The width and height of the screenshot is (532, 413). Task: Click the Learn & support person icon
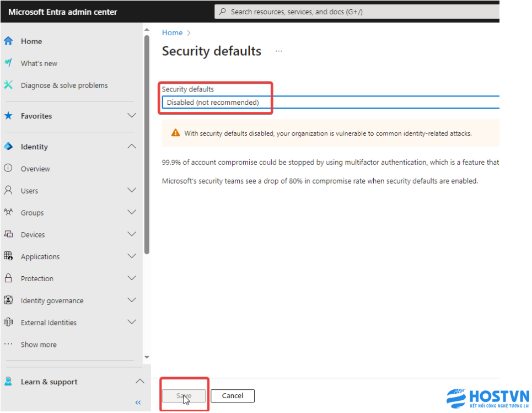(8, 382)
